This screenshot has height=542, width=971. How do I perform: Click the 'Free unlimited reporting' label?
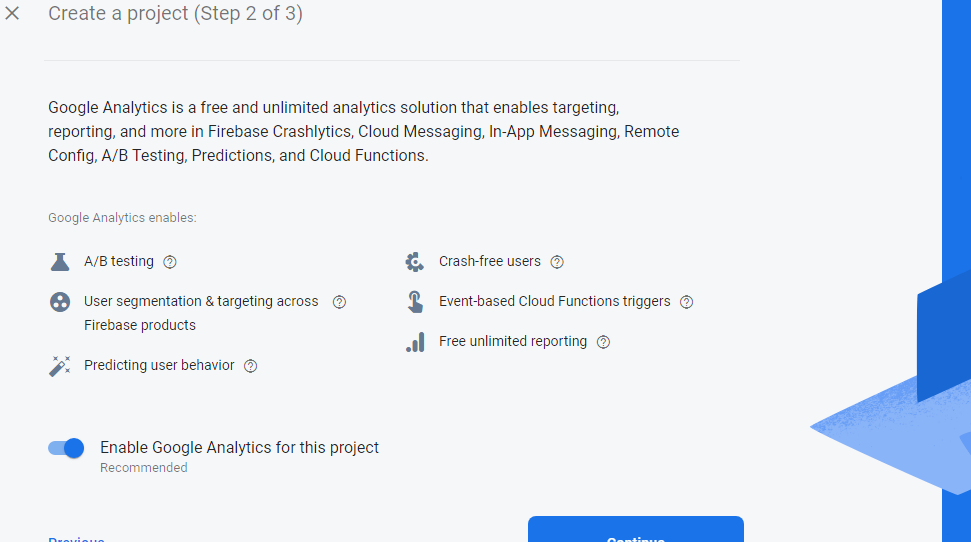(x=513, y=341)
